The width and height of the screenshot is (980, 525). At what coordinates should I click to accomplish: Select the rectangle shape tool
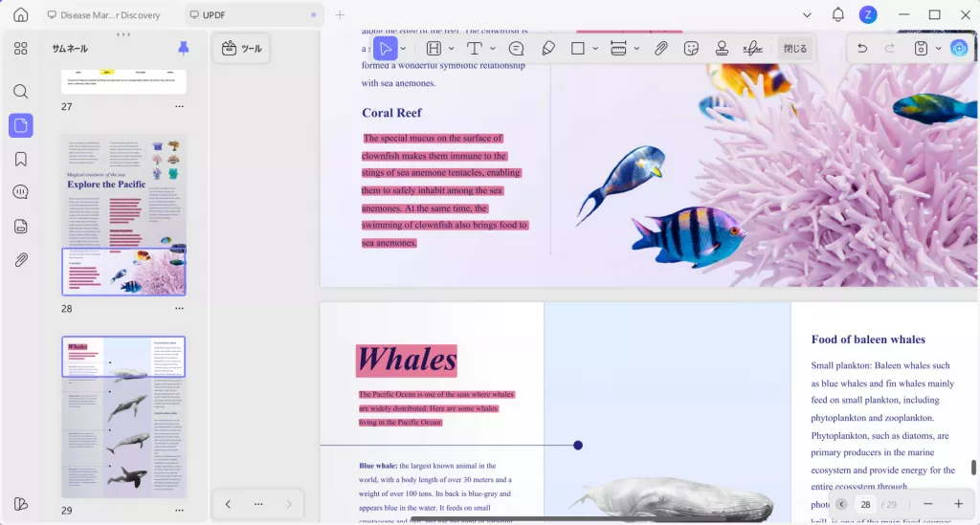tap(578, 48)
